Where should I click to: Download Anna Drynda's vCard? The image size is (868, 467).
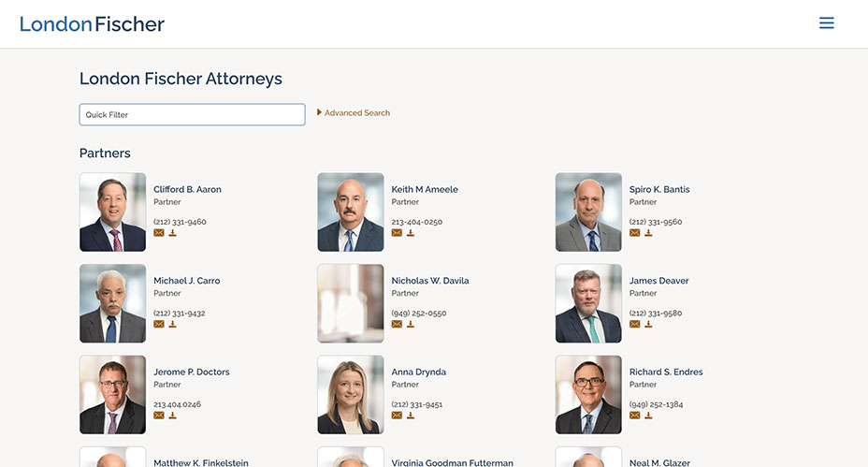pyautogui.click(x=411, y=416)
